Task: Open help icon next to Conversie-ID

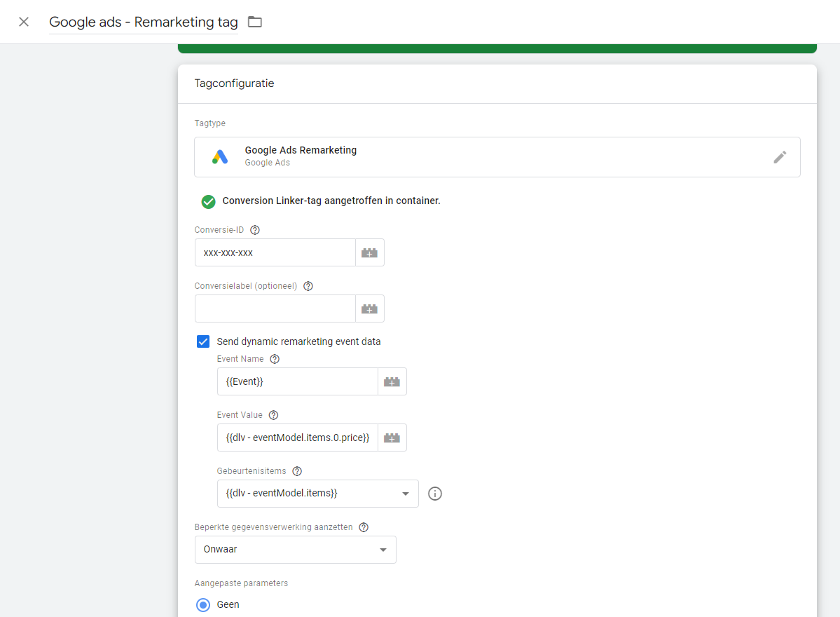Action: (x=255, y=230)
